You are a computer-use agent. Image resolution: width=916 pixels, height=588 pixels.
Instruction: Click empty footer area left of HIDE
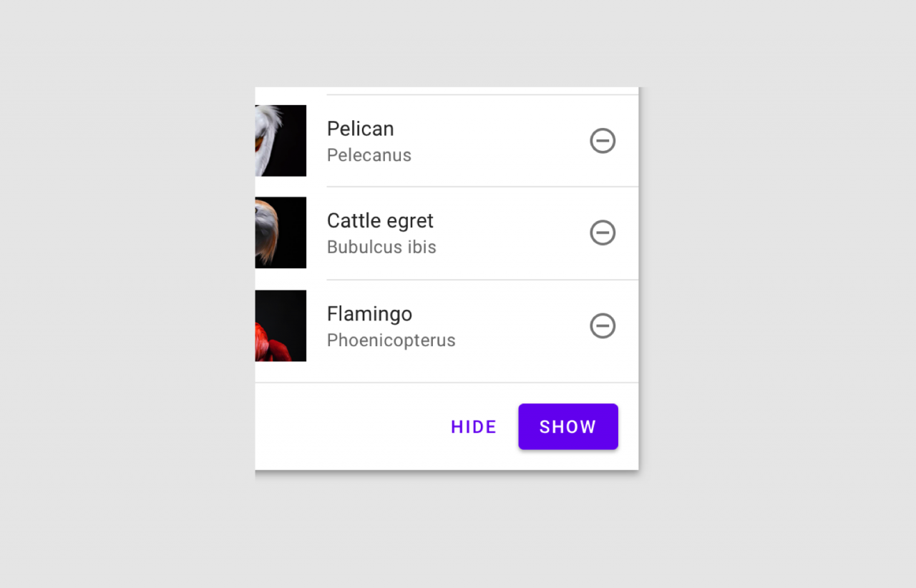(x=343, y=427)
